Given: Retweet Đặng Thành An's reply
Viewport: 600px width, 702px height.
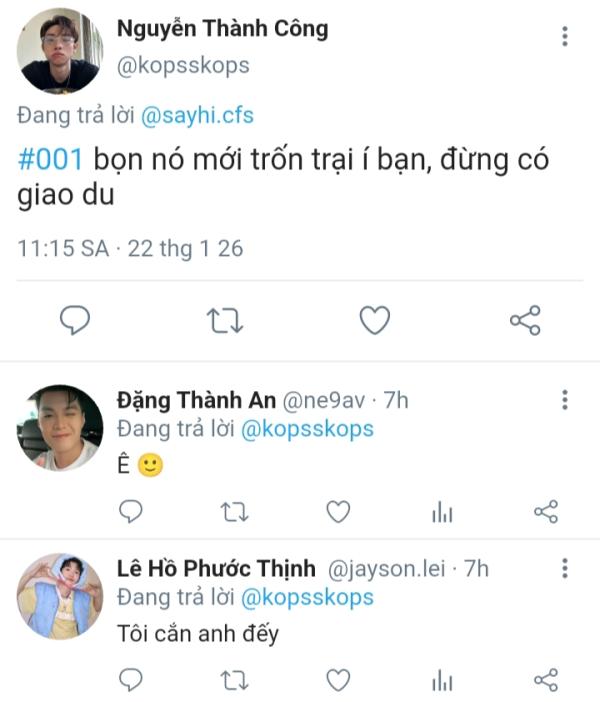Looking at the screenshot, I should tap(234, 512).
